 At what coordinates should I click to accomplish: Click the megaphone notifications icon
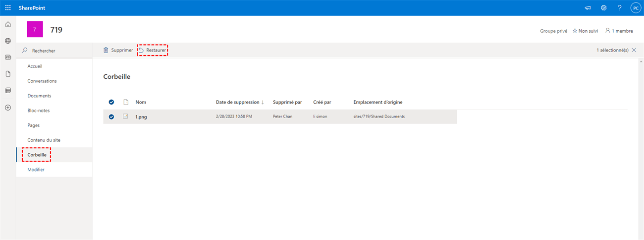click(588, 8)
